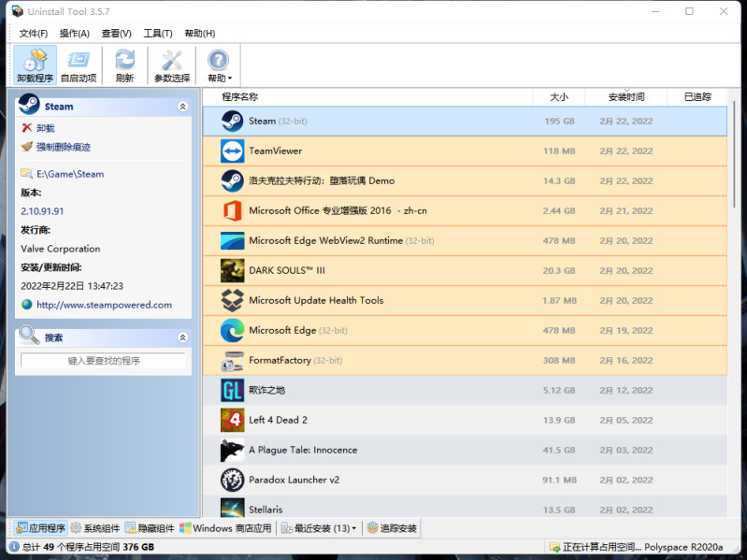Select the DARK SOULS III icon
Image resolution: width=747 pixels, height=560 pixels.
[233, 270]
